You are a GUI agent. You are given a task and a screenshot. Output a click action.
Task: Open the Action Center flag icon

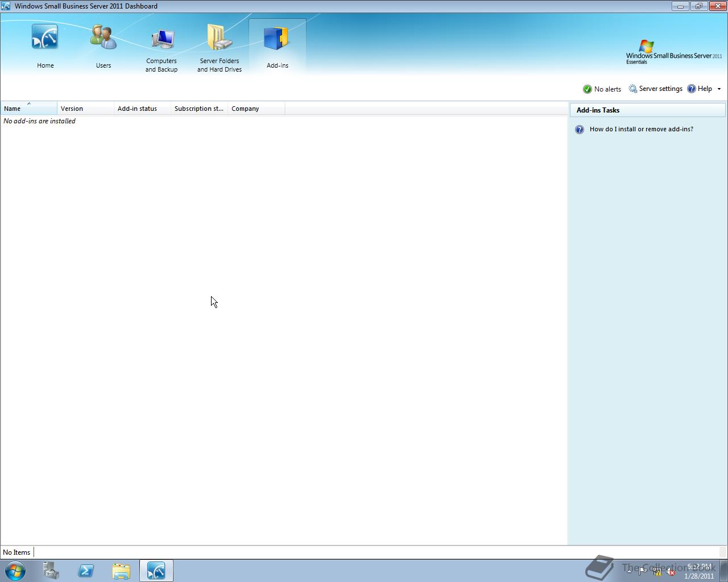[643, 572]
